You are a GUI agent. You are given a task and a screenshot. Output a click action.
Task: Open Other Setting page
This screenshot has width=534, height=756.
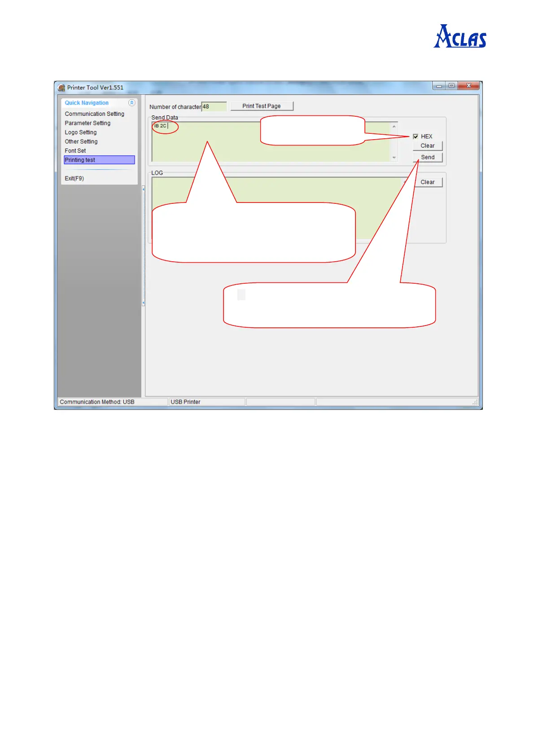tap(81, 141)
